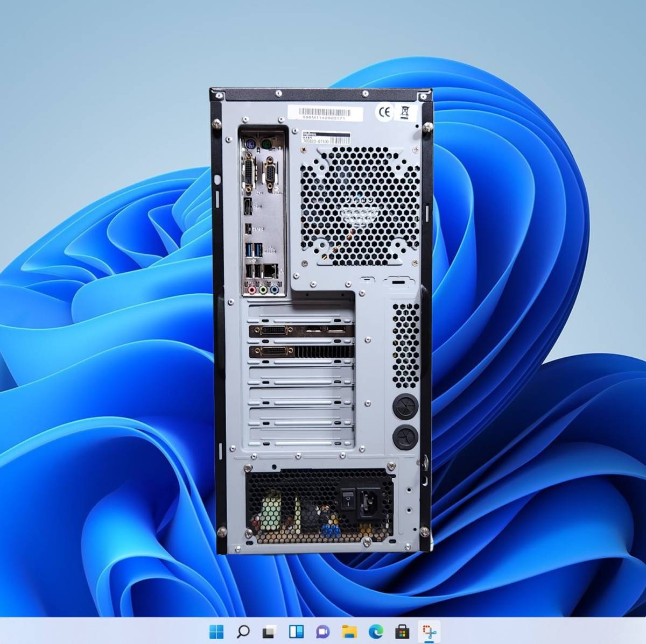The width and height of the screenshot is (646, 644).
Task: Open File Explorer folder icon
Action: coord(349,631)
